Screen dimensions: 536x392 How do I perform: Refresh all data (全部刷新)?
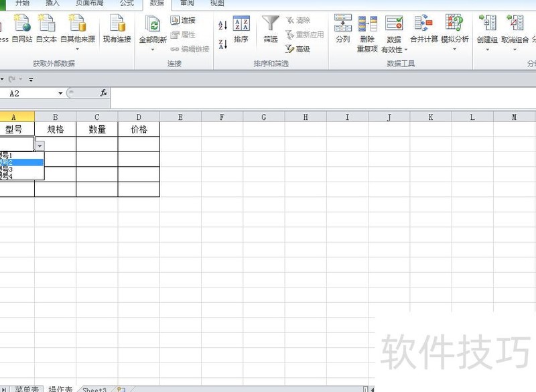153,33
